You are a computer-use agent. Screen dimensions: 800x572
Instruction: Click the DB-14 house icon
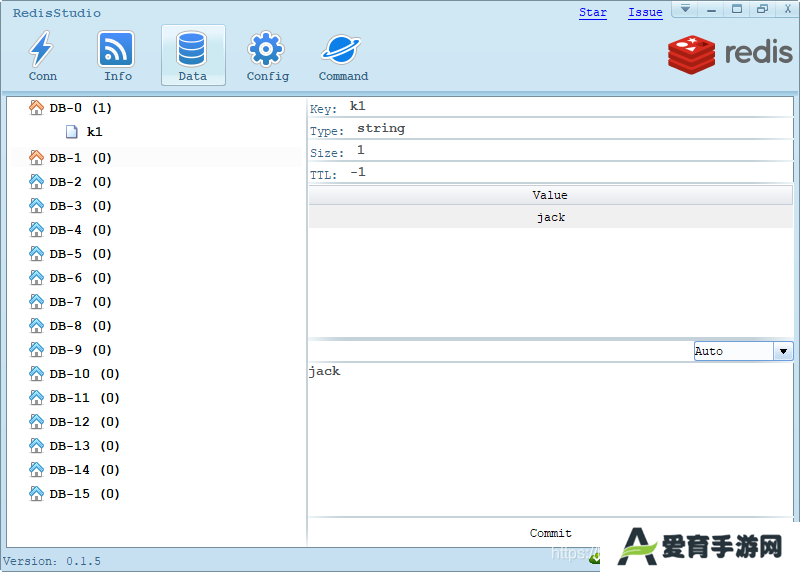(36, 469)
